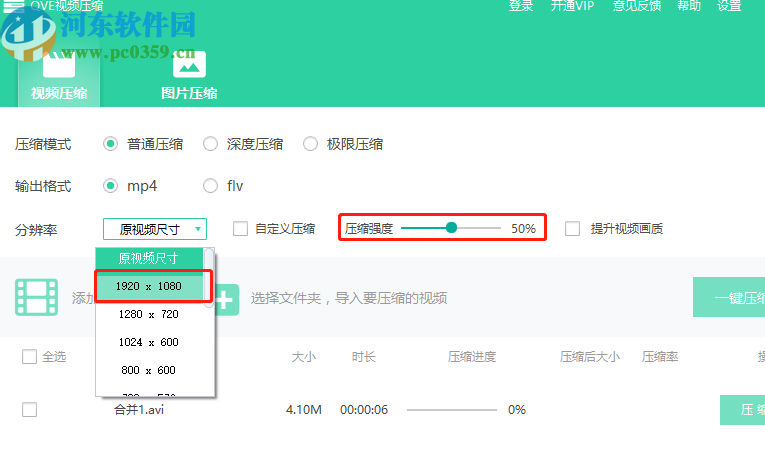This screenshot has height=473, width=765.
Task: Open 设置 settings
Action: 729,6
